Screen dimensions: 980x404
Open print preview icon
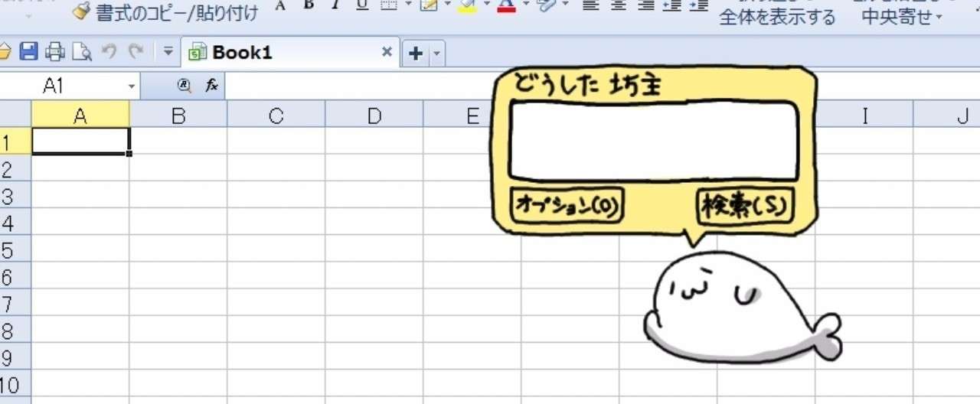point(81,52)
